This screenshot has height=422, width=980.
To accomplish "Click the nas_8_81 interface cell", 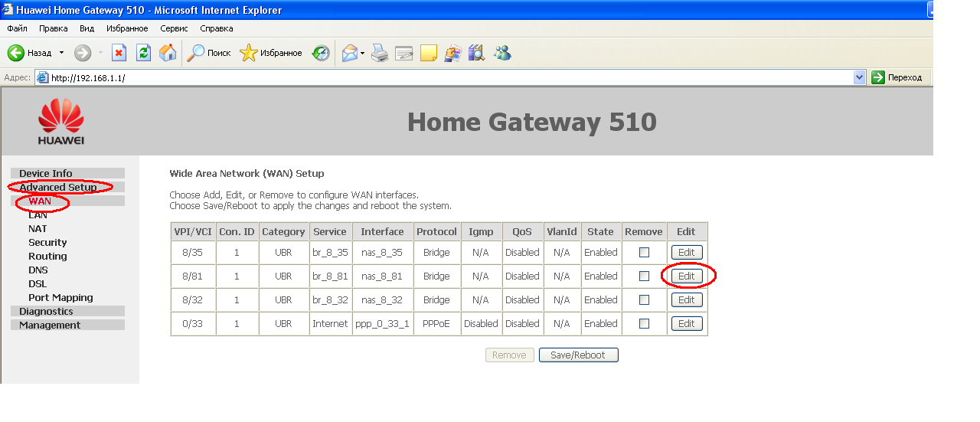I will pos(382,276).
